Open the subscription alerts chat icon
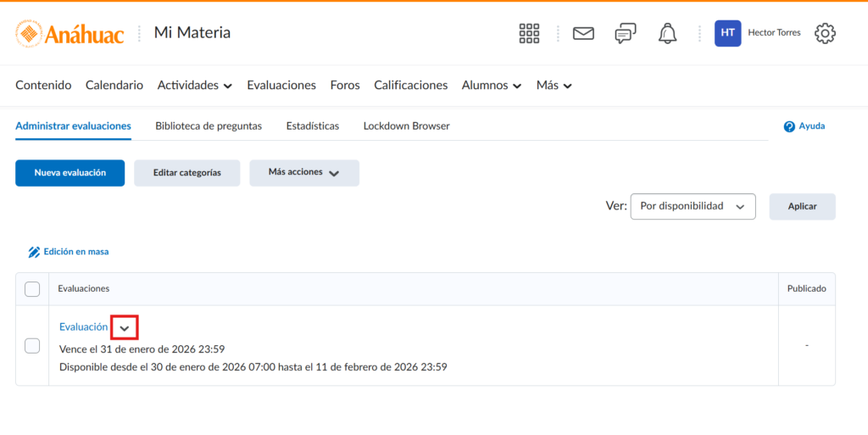Image resolution: width=868 pixels, height=435 pixels. (626, 34)
